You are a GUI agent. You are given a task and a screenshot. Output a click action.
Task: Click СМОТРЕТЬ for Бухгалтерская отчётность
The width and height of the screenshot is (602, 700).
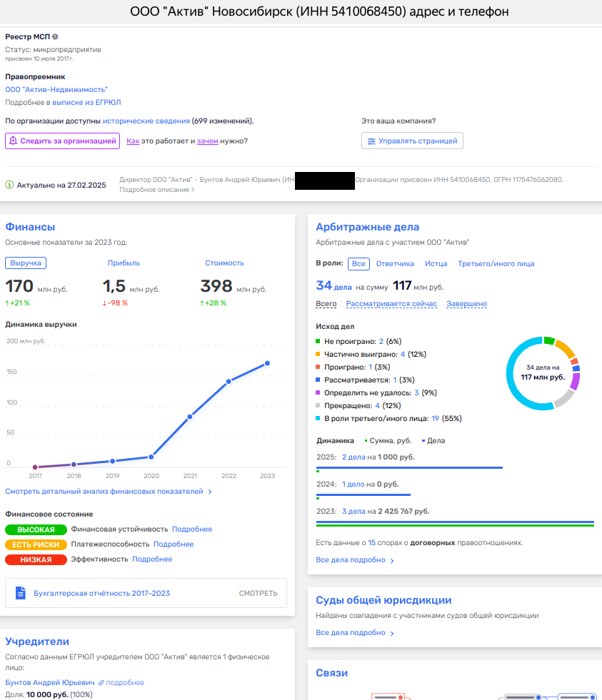259,593
